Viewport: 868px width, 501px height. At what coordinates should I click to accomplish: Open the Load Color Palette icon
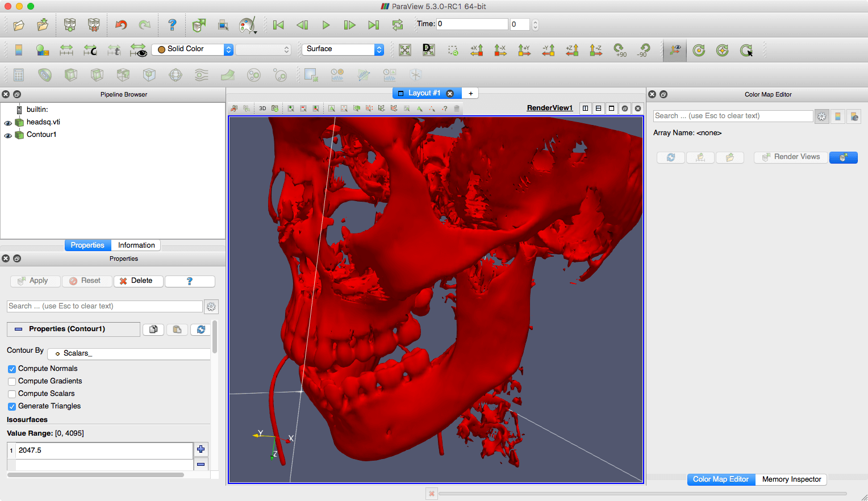pos(248,25)
